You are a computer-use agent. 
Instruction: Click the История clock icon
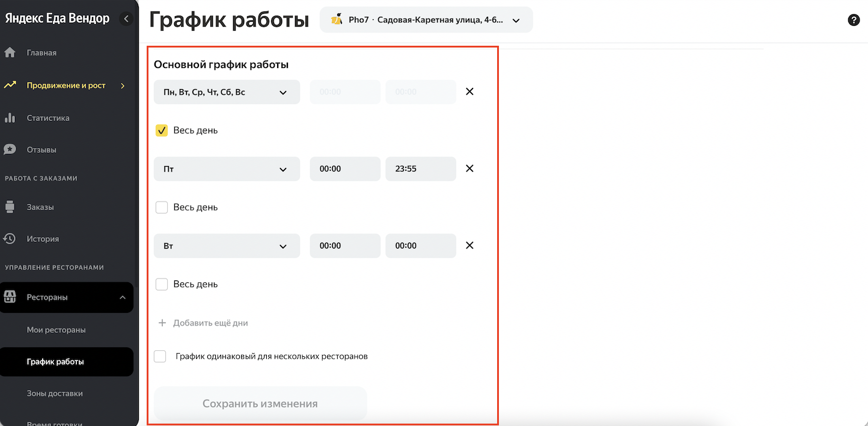click(10, 239)
